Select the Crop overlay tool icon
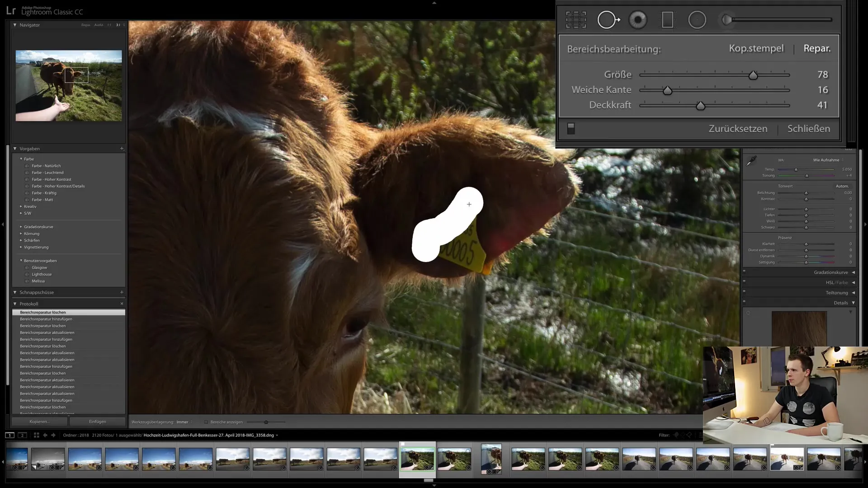 [x=576, y=20]
